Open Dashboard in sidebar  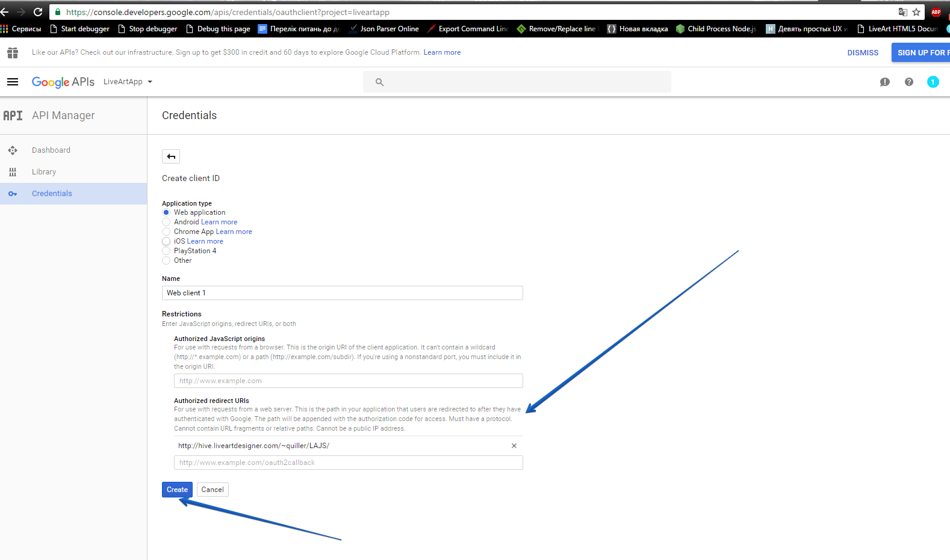(x=51, y=150)
